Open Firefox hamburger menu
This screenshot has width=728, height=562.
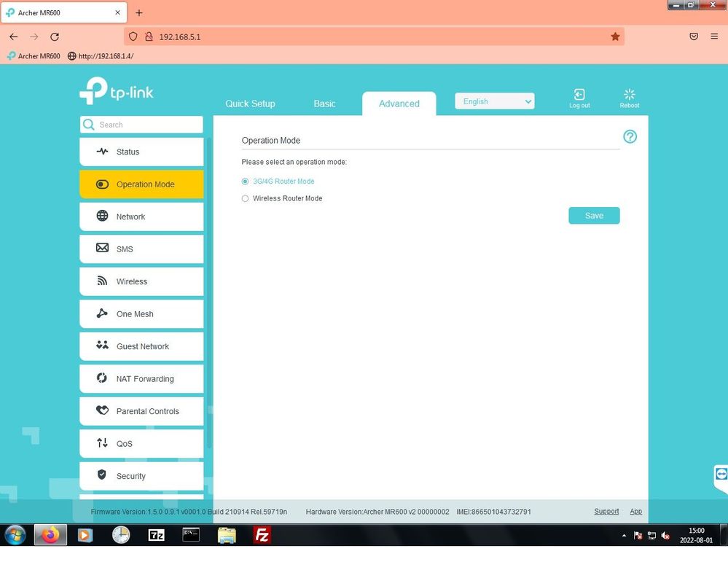pos(714,36)
